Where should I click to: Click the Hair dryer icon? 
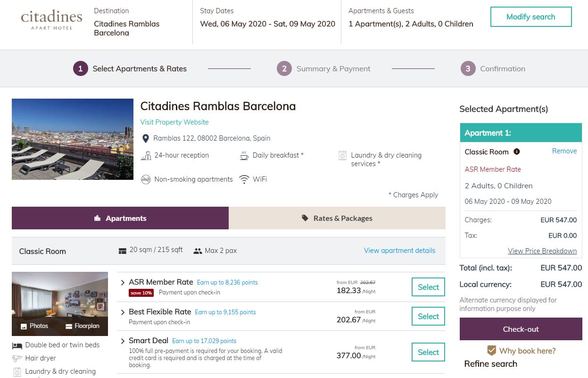[x=17, y=359]
